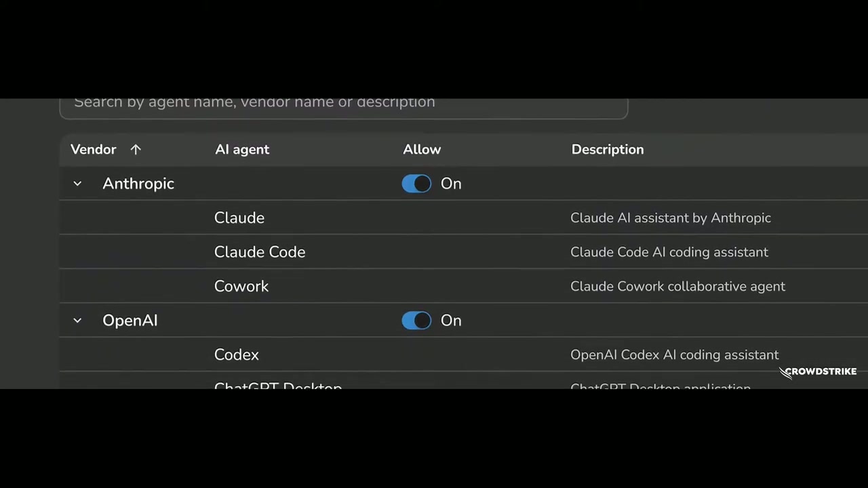Select the Codex agent row
868x488 pixels.
(x=464, y=354)
